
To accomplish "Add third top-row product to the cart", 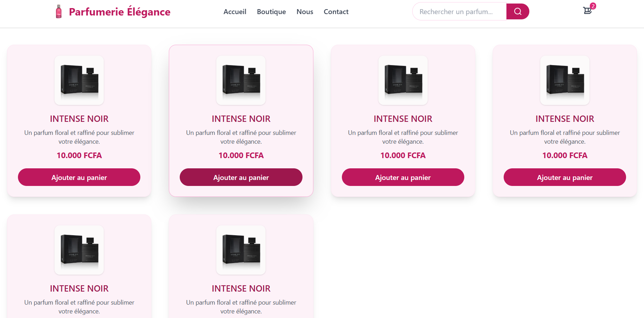I will click(403, 177).
